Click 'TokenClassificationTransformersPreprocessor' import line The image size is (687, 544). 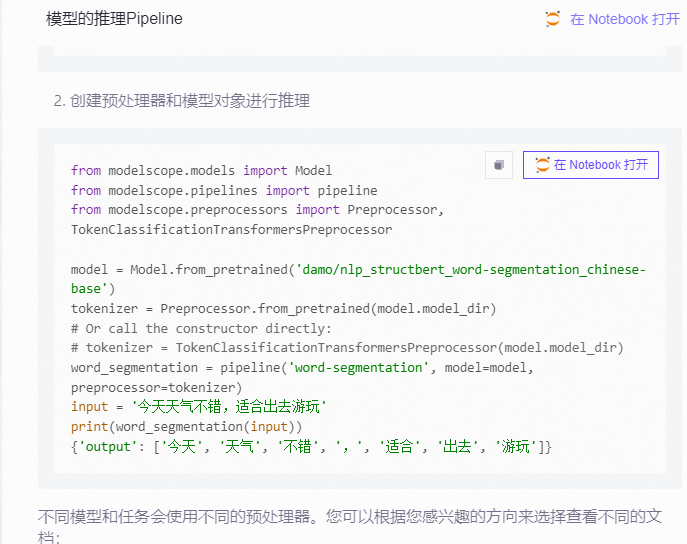[x=231, y=230]
